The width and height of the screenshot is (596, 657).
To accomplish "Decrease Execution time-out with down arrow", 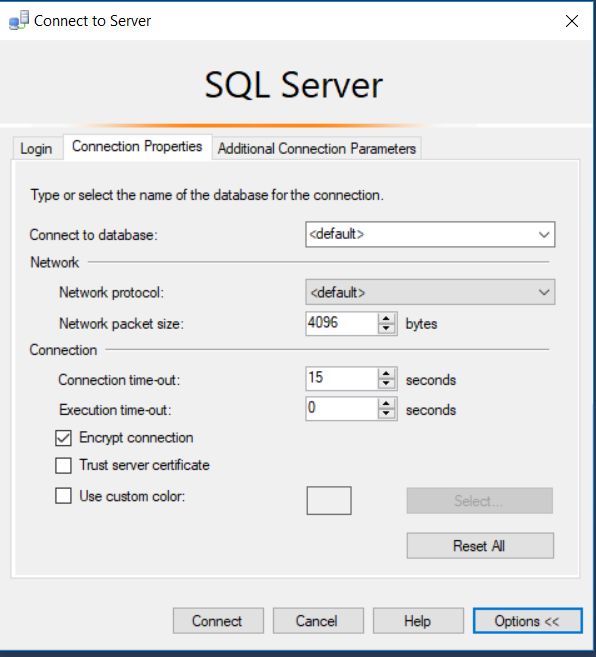I will (x=386, y=414).
